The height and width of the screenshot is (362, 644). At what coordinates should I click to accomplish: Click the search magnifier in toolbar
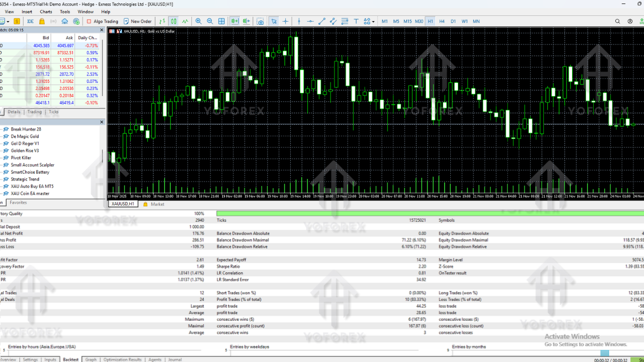[618, 22]
